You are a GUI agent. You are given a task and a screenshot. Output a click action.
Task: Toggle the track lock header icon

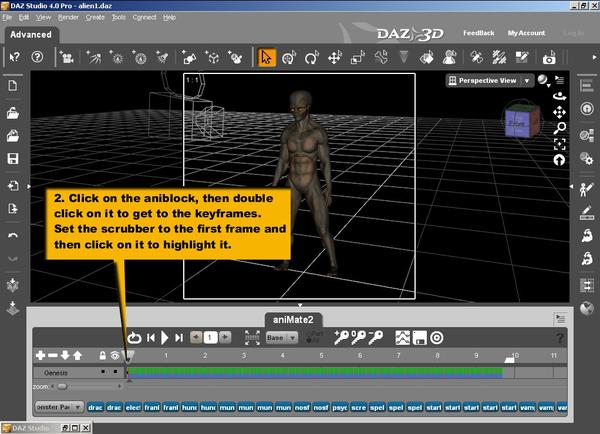pyautogui.click(x=103, y=356)
